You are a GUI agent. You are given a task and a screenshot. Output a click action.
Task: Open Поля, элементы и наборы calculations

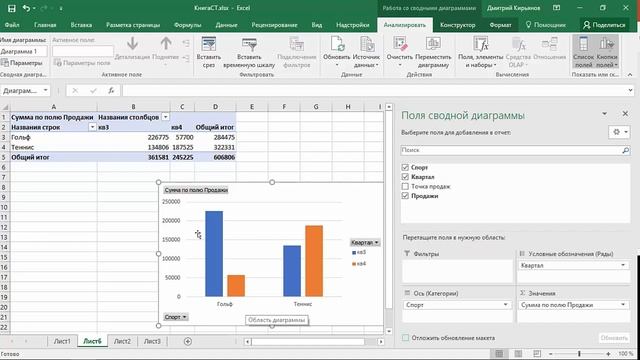pyautogui.click(x=480, y=52)
